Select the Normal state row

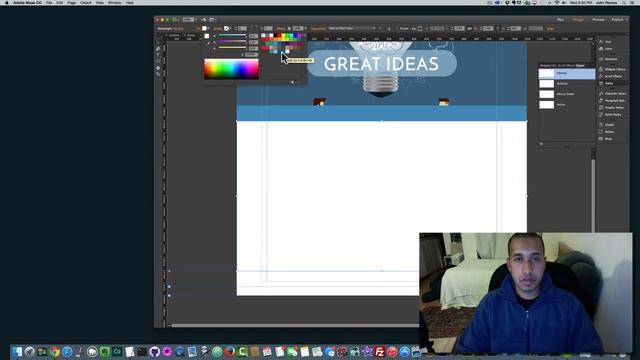pos(567,73)
